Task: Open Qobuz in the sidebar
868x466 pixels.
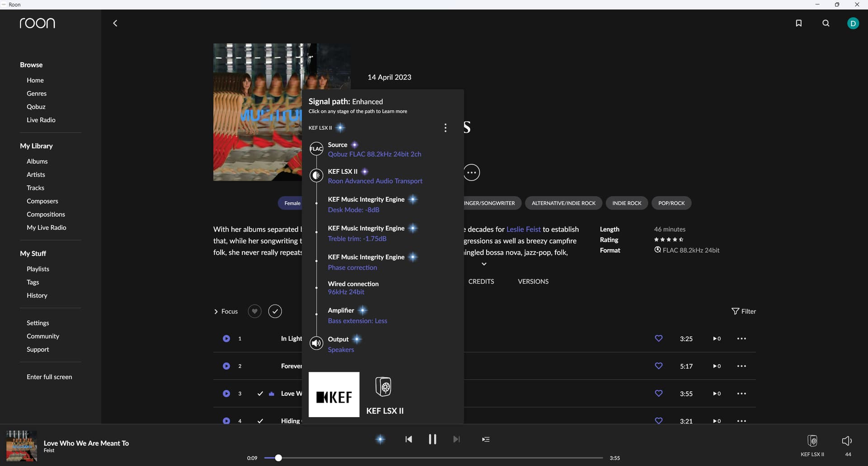Action: 36,107
